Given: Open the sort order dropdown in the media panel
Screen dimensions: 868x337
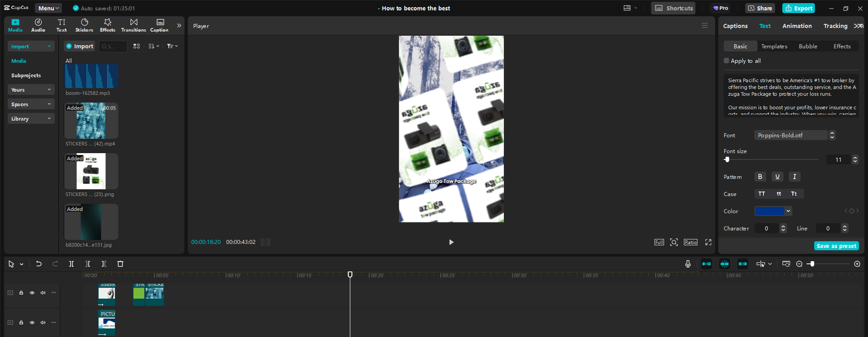Looking at the screenshot, I should pos(153,46).
